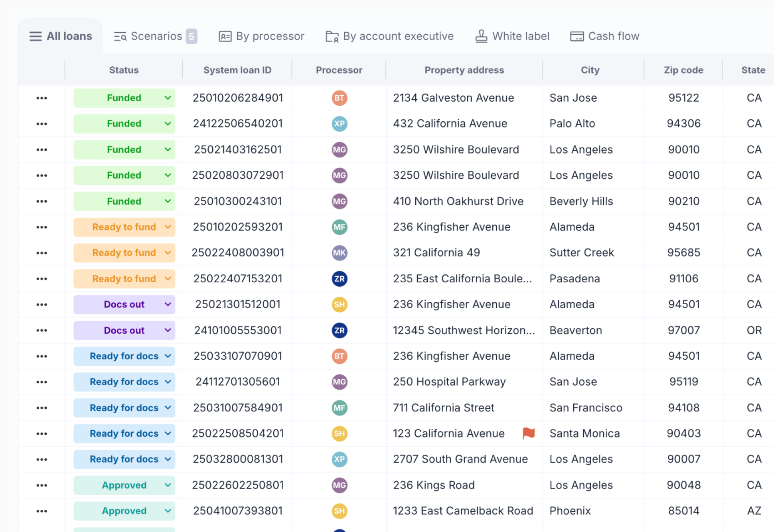The width and height of the screenshot is (774, 532).
Task: Click the BT avatar for loan 25033107070901
Action: point(340,356)
